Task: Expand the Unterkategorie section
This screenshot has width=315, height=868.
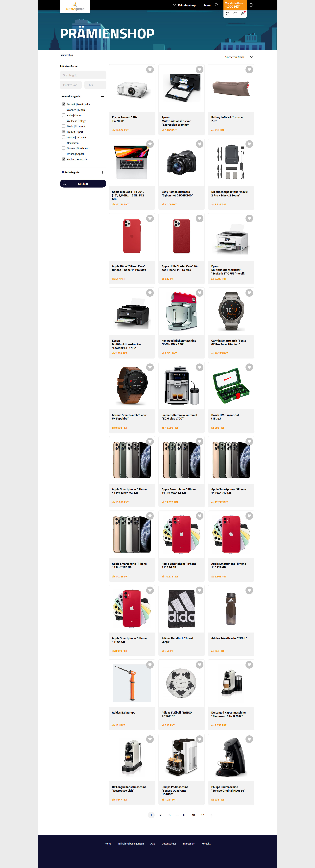Action: click(102, 172)
